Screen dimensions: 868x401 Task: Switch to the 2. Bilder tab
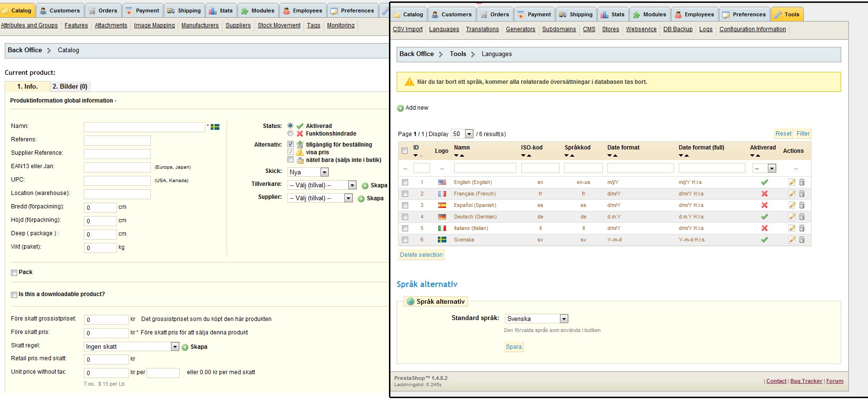coord(70,86)
